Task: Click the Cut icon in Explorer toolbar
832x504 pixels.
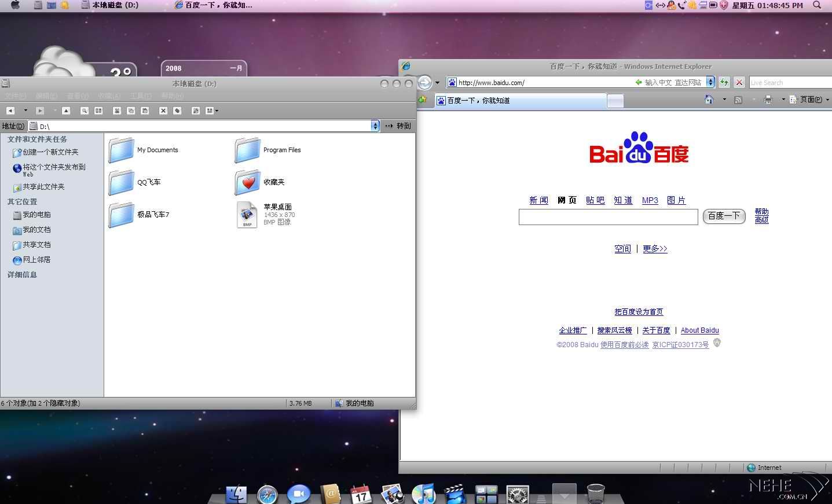Action: pos(117,111)
